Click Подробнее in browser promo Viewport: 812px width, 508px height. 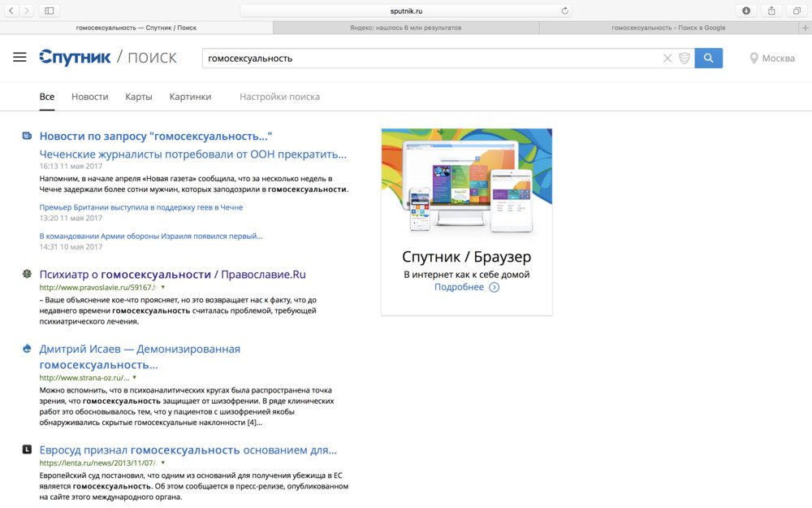pos(459,287)
